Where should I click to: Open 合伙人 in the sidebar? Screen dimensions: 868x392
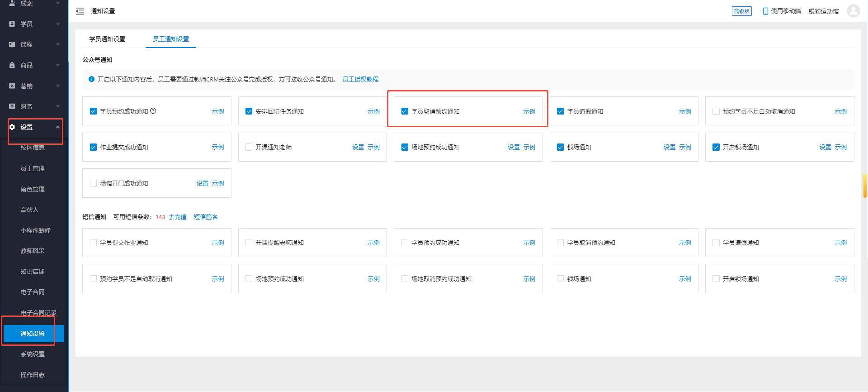coord(29,210)
